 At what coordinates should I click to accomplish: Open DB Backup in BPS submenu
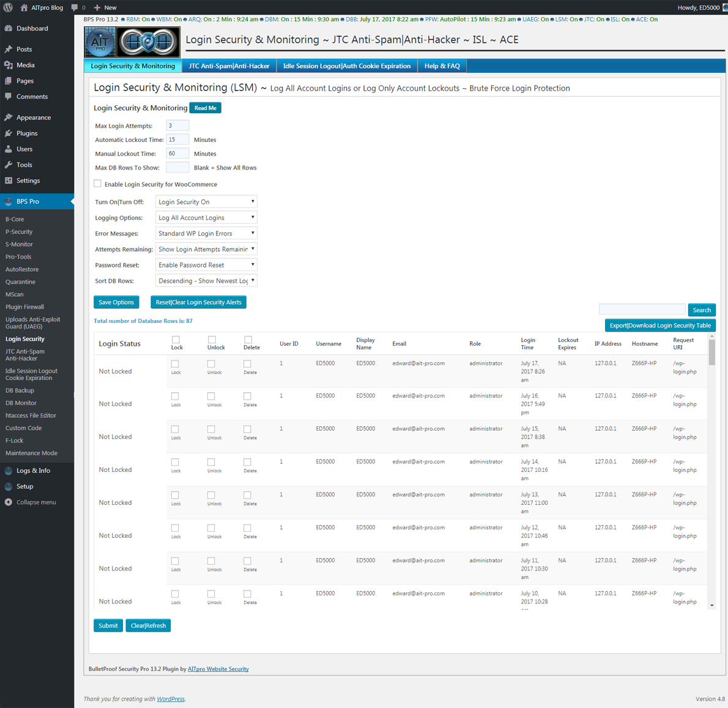coord(20,390)
